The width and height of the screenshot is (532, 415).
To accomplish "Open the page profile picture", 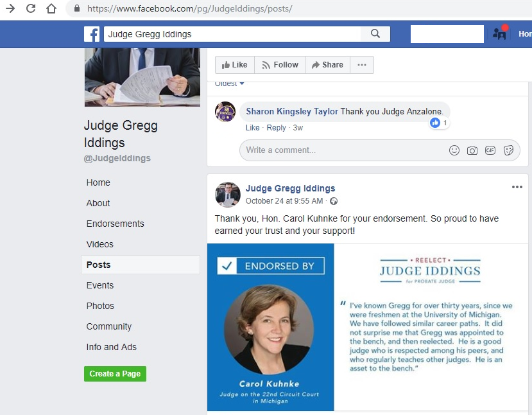I will click(142, 77).
